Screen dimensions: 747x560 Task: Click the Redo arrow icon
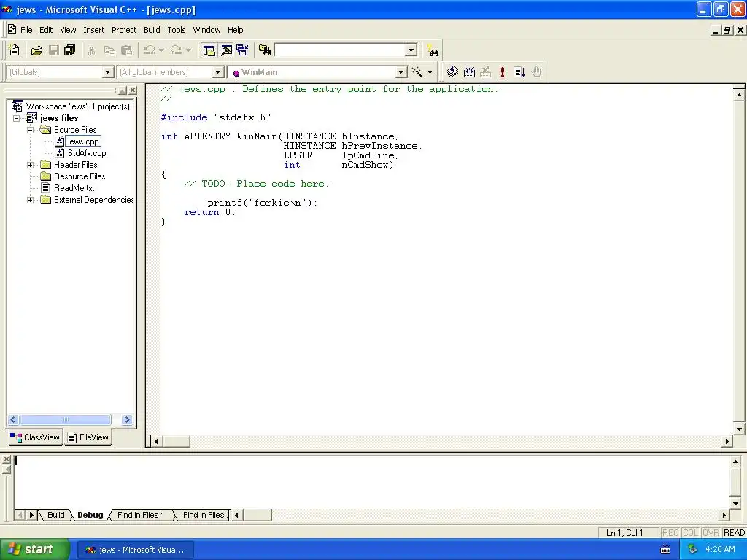point(176,50)
